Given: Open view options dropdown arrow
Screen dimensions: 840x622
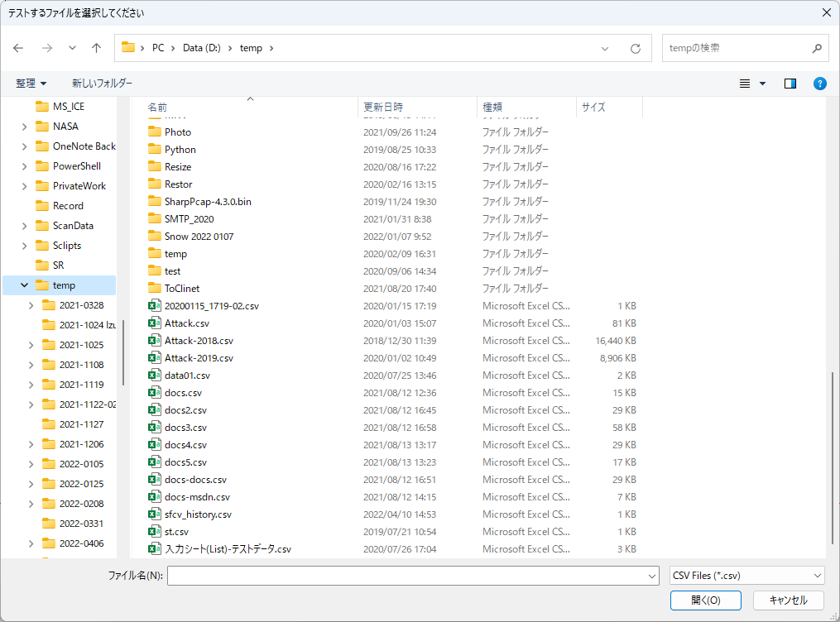Looking at the screenshot, I should tap(763, 84).
